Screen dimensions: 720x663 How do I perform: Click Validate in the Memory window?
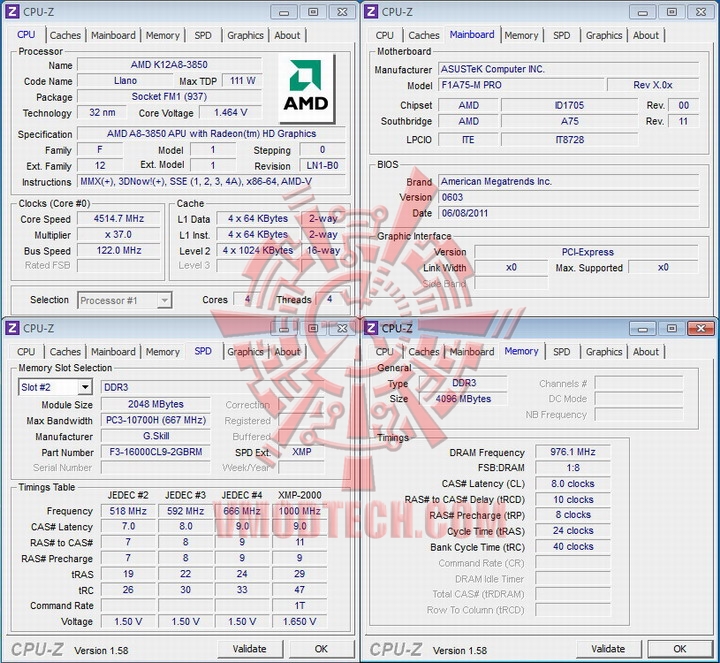point(608,649)
